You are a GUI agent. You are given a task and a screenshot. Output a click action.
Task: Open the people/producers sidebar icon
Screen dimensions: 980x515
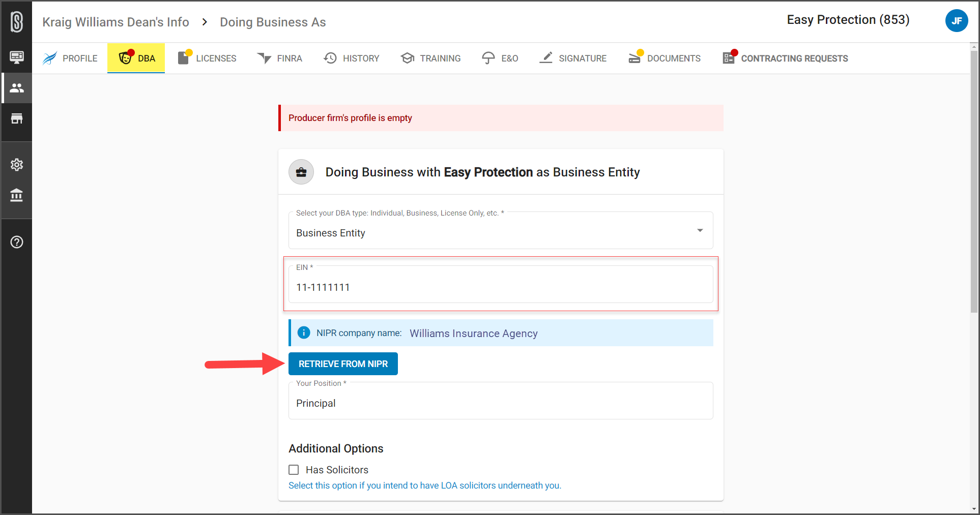[x=17, y=88]
